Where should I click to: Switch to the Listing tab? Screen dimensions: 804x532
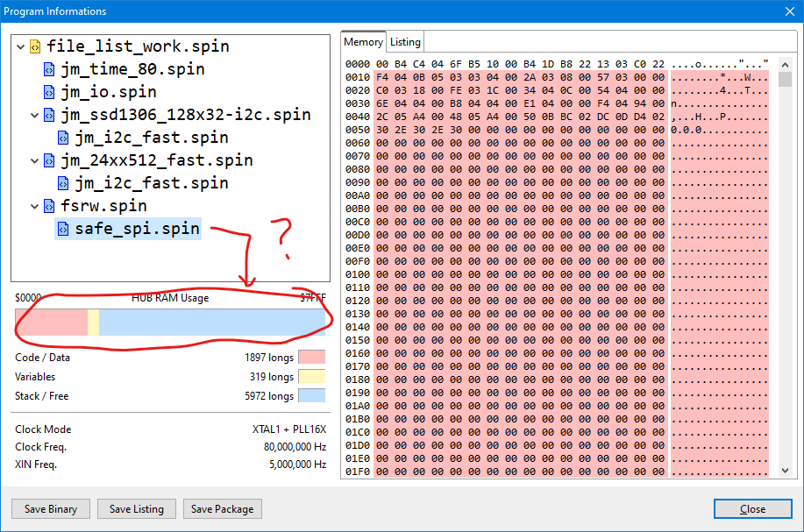pyautogui.click(x=405, y=42)
